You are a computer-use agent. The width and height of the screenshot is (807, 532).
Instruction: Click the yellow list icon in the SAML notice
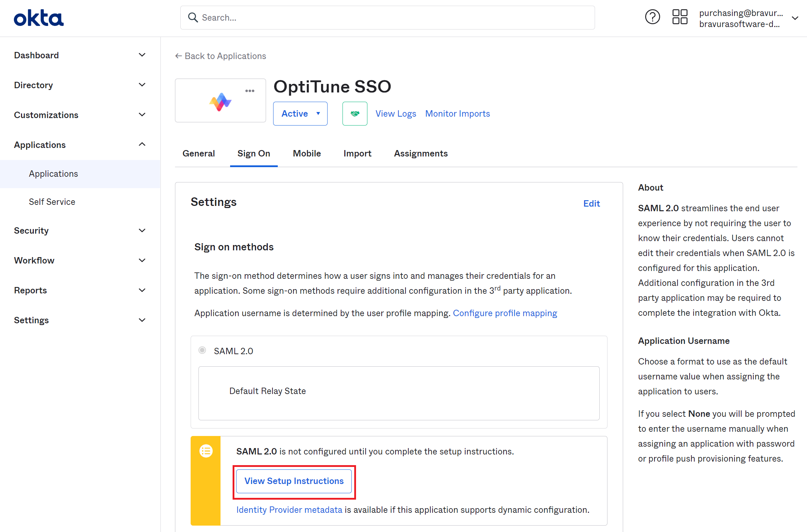click(206, 451)
